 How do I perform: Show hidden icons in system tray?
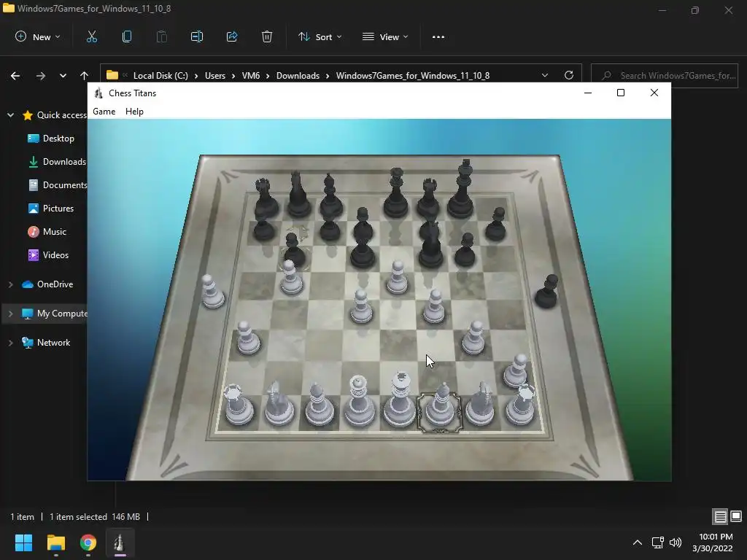coord(637,542)
